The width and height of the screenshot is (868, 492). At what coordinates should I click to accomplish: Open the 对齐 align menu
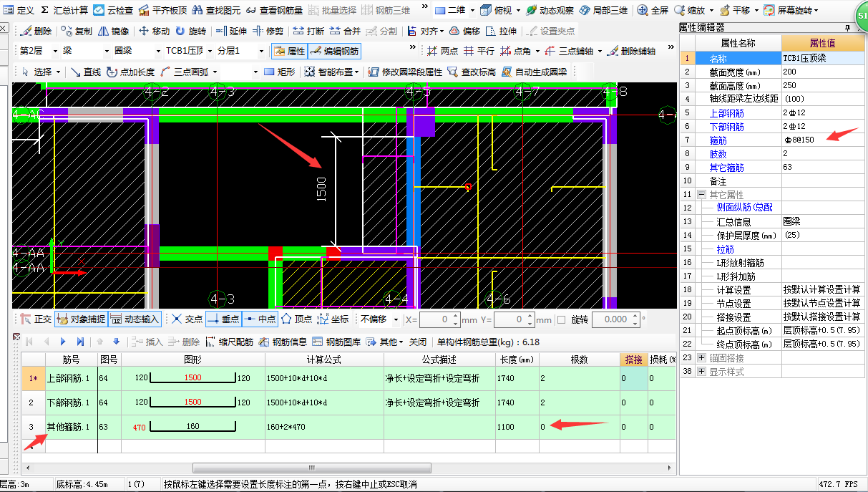425,31
